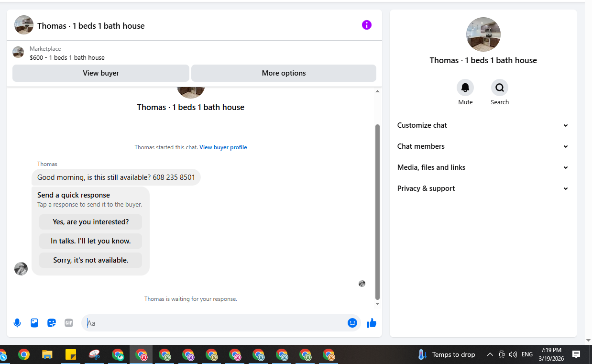Mute this chat with the bell icon
This screenshot has width=592, height=364.
465,88
